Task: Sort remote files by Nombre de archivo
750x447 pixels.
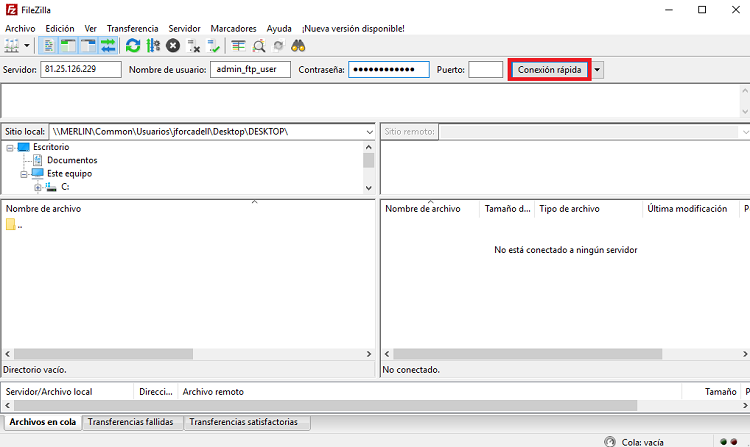Action: point(423,209)
